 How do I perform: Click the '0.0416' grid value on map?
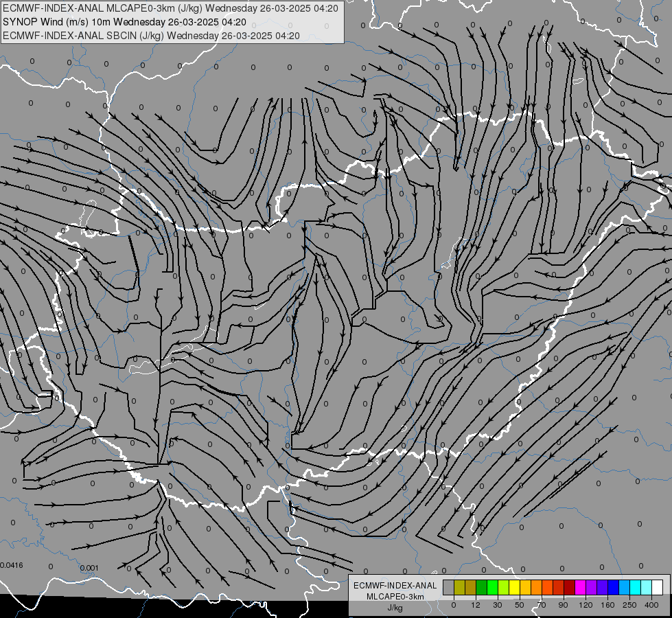tap(12, 565)
